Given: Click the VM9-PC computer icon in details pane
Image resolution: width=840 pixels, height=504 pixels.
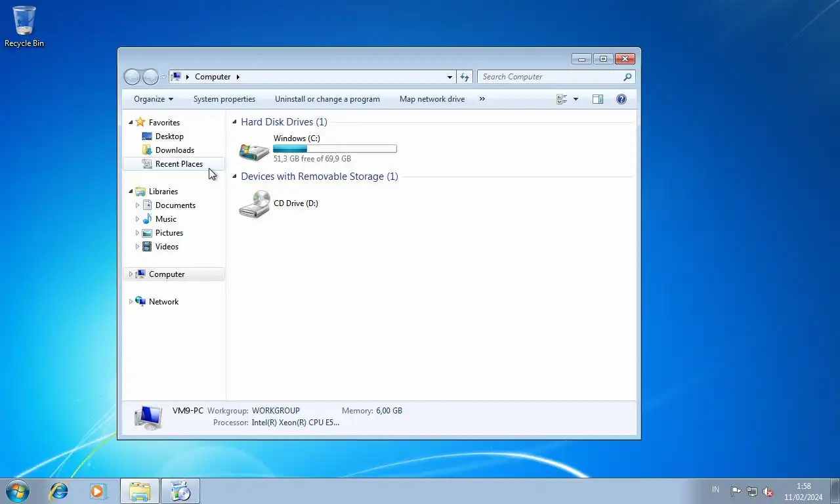Looking at the screenshot, I should click(x=148, y=417).
